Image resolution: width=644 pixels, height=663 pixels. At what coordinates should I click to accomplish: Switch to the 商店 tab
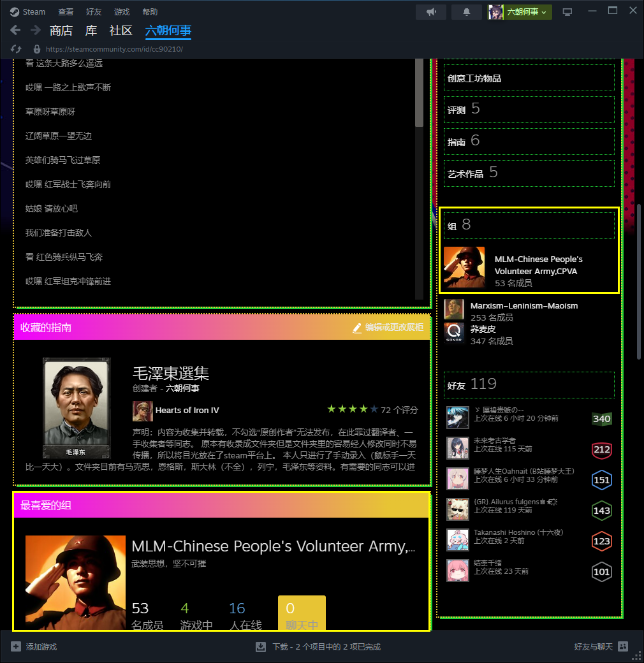click(61, 31)
